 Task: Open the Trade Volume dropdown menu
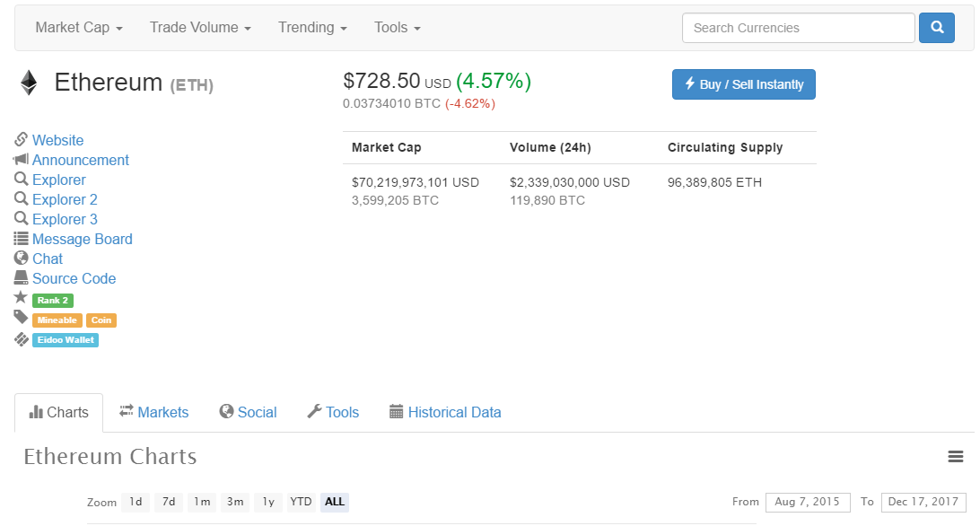(x=200, y=28)
